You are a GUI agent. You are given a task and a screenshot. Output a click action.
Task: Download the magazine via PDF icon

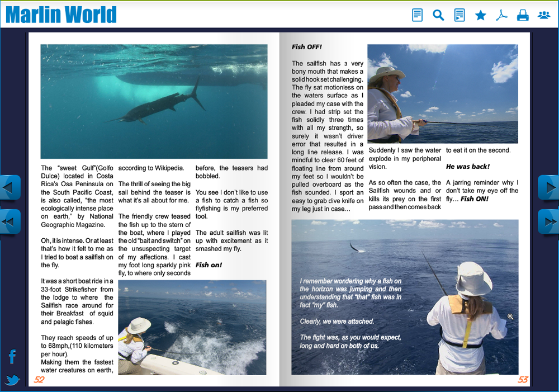click(x=501, y=15)
